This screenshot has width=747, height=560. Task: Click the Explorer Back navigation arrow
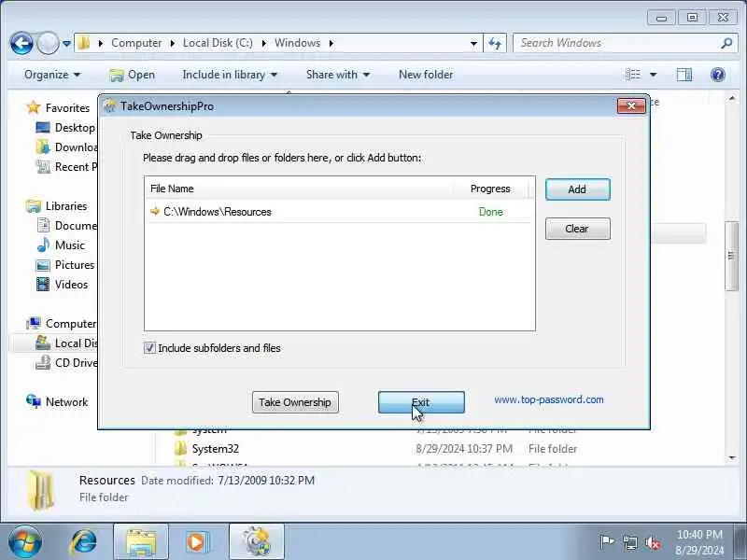(x=21, y=43)
